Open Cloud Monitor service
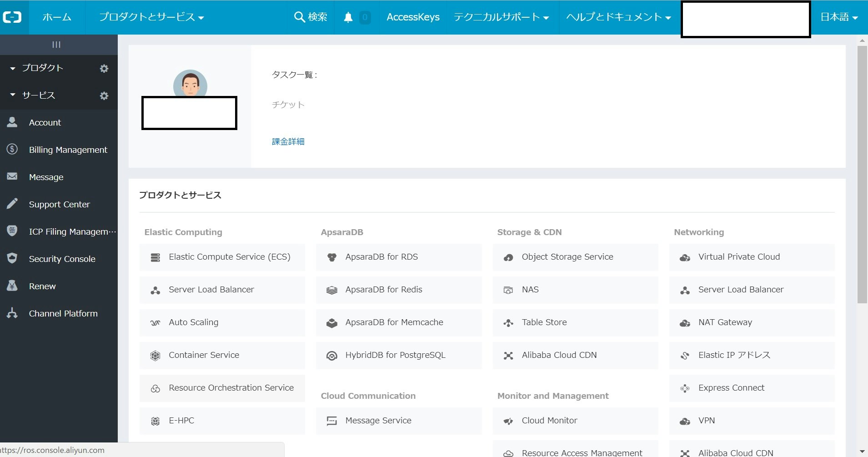Screen dimensions: 868x457 tap(575, 421)
